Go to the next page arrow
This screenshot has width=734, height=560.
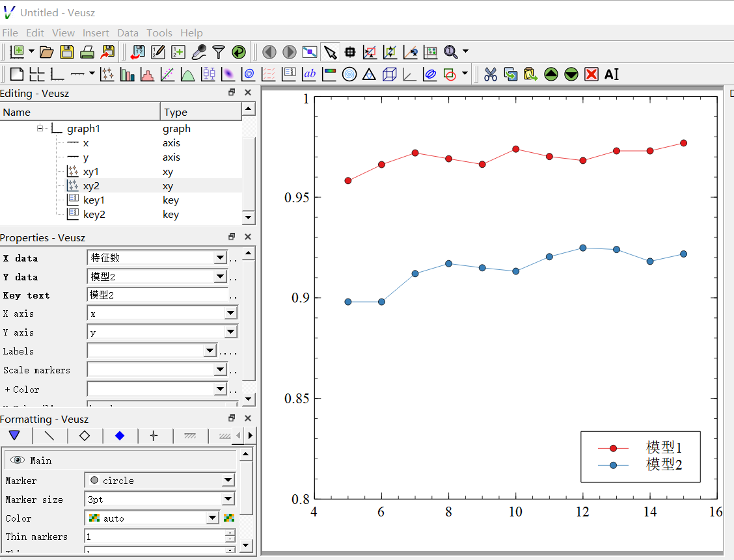[x=290, y=52]
